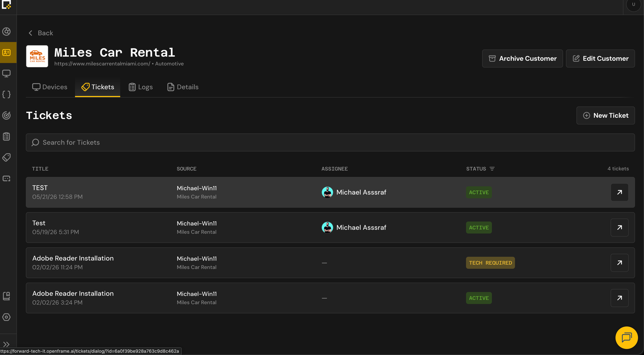Open the yellow chat bubble button
The height and width of the screenshot is (355, 644).
pyautogui.click(x=627, y=337)
